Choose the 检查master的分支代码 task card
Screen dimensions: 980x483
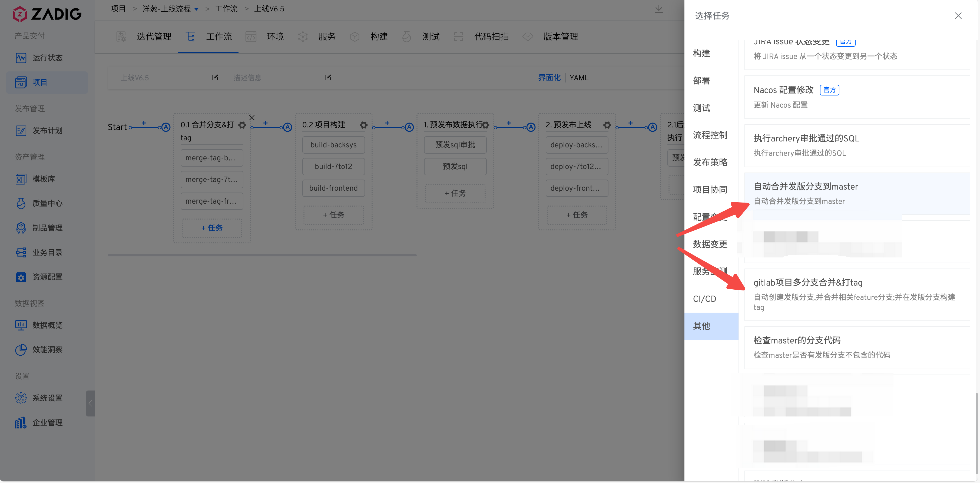click(857, 348)
